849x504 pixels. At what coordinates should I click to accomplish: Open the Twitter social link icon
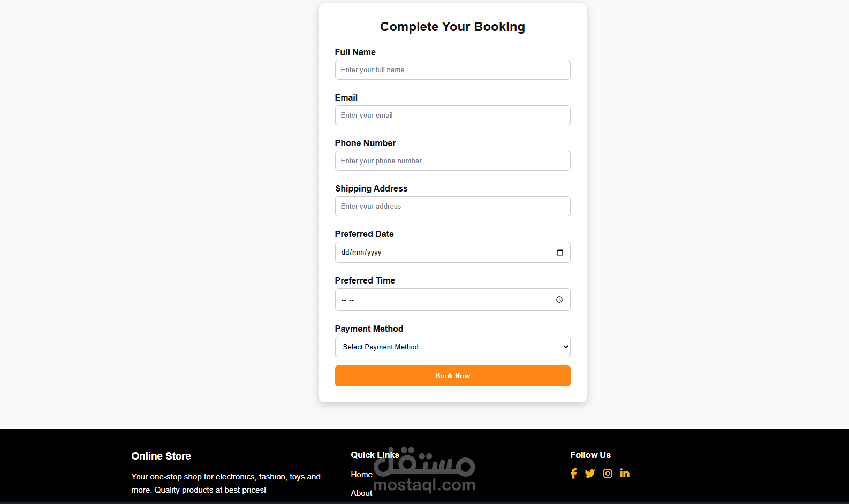590,474
